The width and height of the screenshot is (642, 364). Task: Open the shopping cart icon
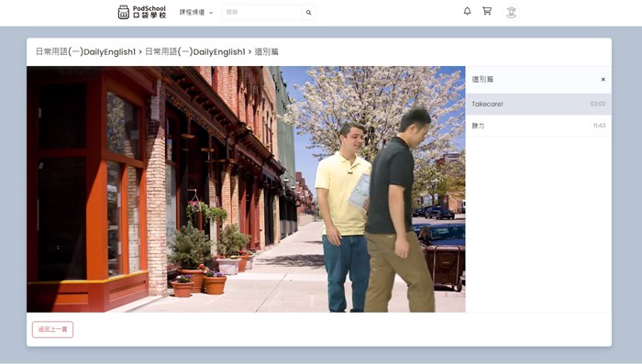(487, 11)
